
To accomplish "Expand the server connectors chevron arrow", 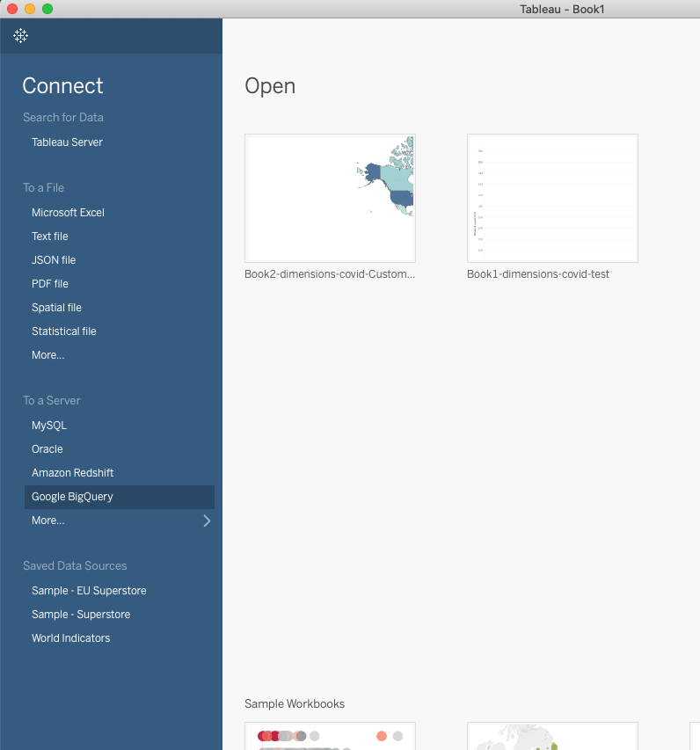I will [x=207, y=521].
